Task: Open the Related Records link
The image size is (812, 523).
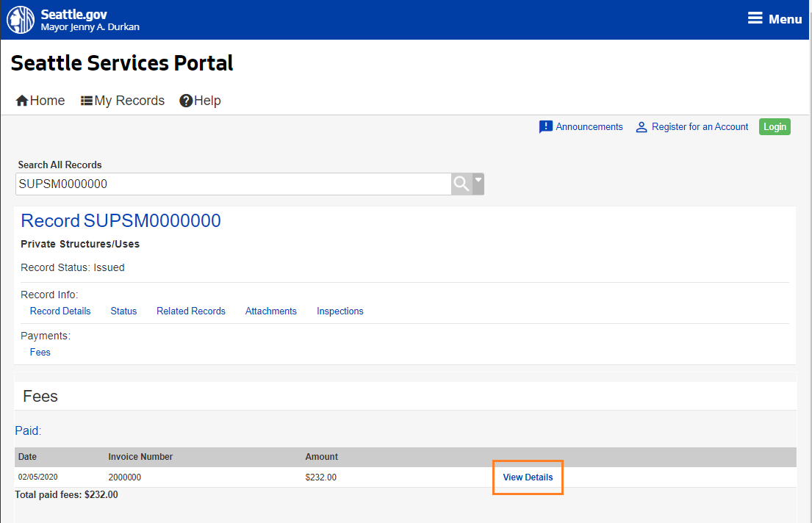Action: [191, 311]
